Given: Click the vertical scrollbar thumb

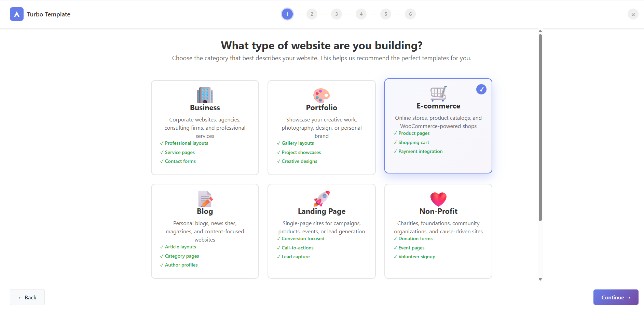Looking at the screenshot, I should click(x=540, y=127).
